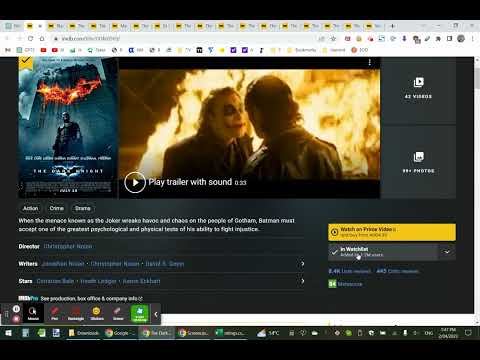Open writer Jonathan Nolan's page
The height and width of the screenshot is (360, 480).
(x=63, y=264)
